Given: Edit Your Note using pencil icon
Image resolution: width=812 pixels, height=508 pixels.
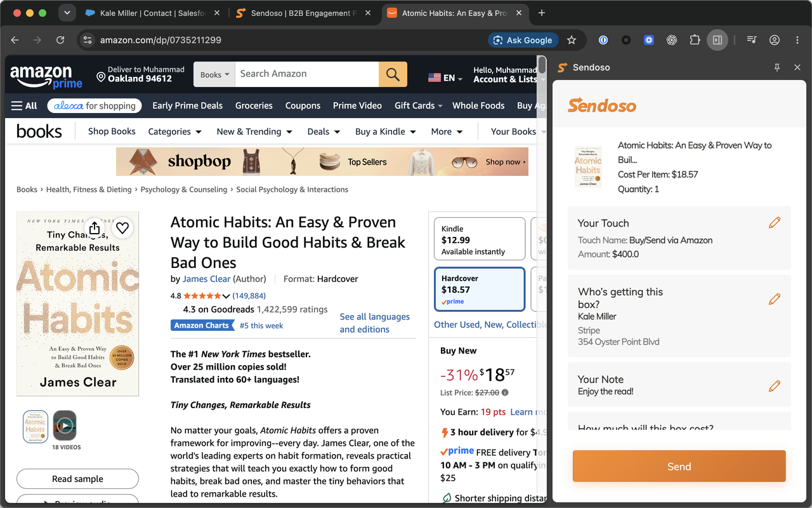Looking at the screenshot, I should 774,386.
